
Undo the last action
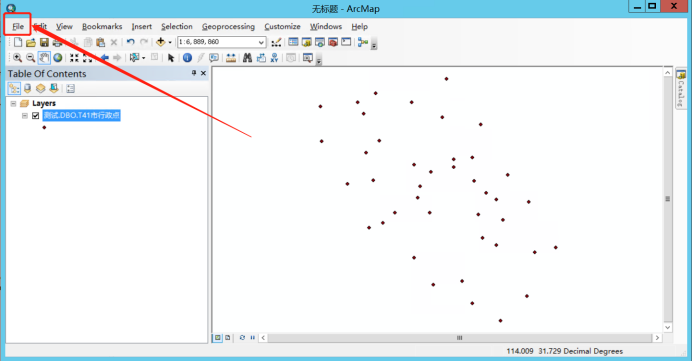click(x=131, y=42)
